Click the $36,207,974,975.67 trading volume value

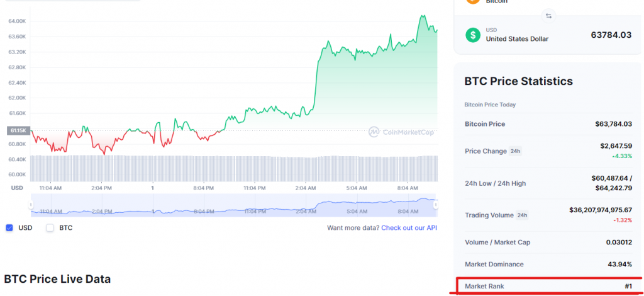pos(601,210)
